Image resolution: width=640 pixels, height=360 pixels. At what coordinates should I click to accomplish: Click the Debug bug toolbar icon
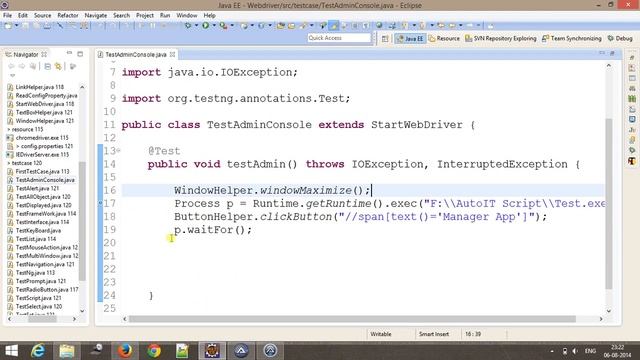188,25
